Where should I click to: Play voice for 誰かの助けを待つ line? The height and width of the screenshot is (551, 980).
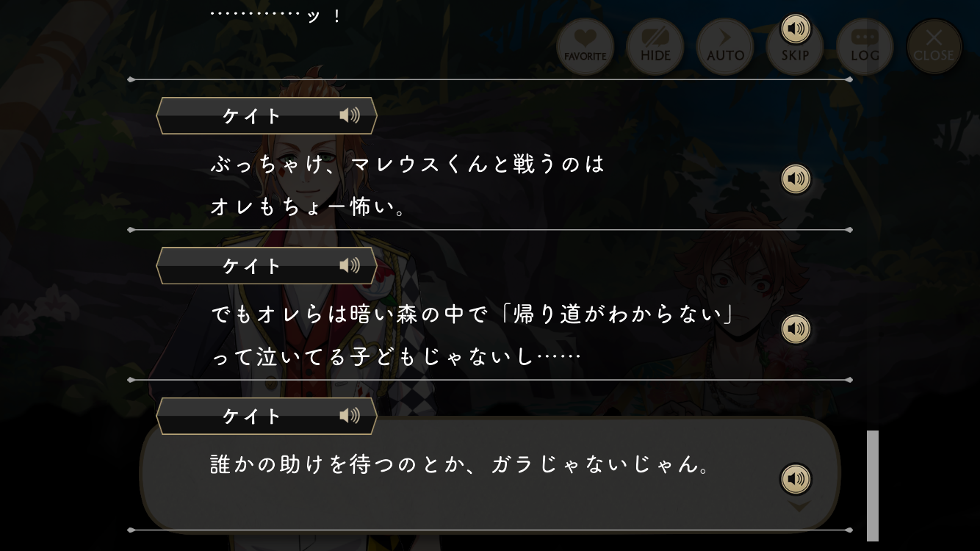pyautogui.click(x=796, y=479)
